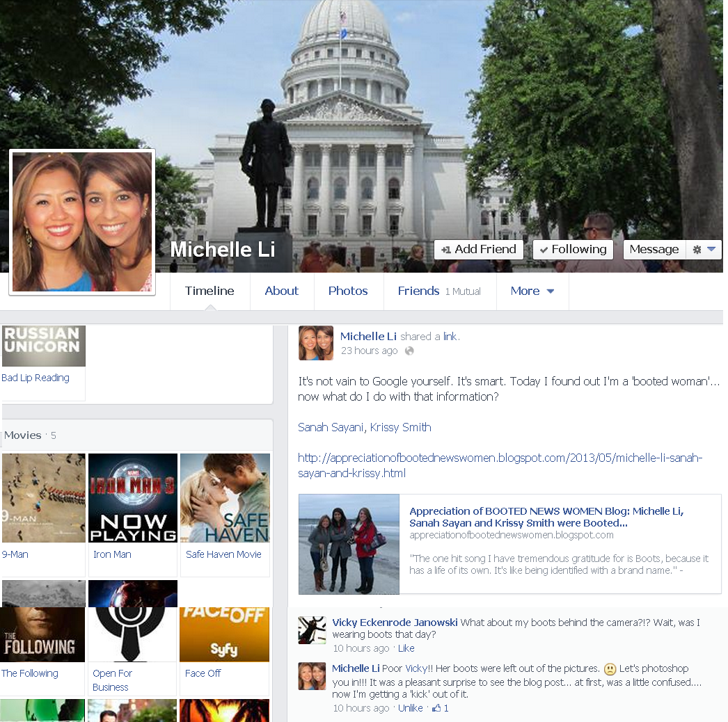Open the gear options dropdown
This screenshot has height=722, width=728.
click(x=704, y=250)
